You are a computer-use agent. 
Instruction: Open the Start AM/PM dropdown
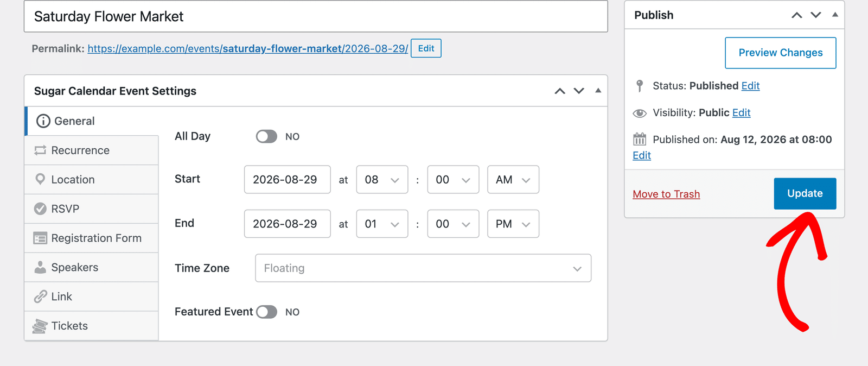coord(513,180)
